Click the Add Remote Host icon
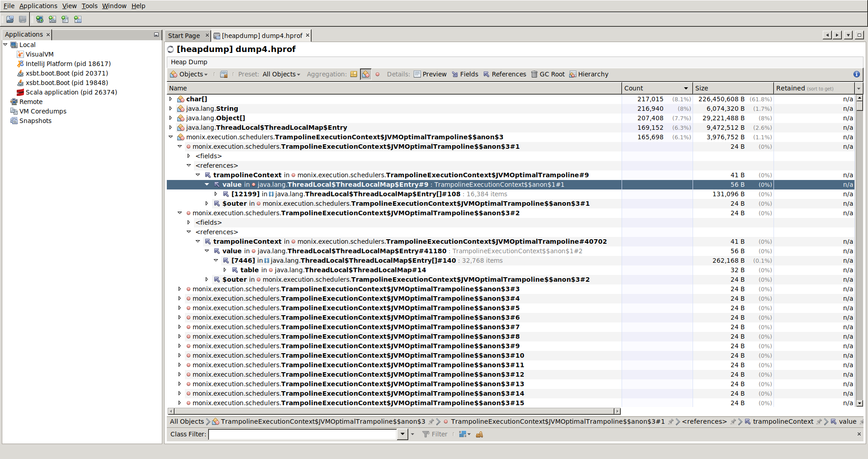This screenshot has height=459, width=868. [40, 19]
